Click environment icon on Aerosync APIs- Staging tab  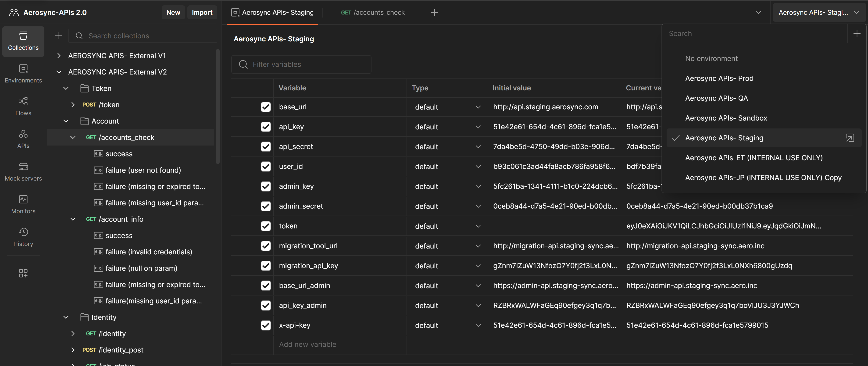click(235, 12)
